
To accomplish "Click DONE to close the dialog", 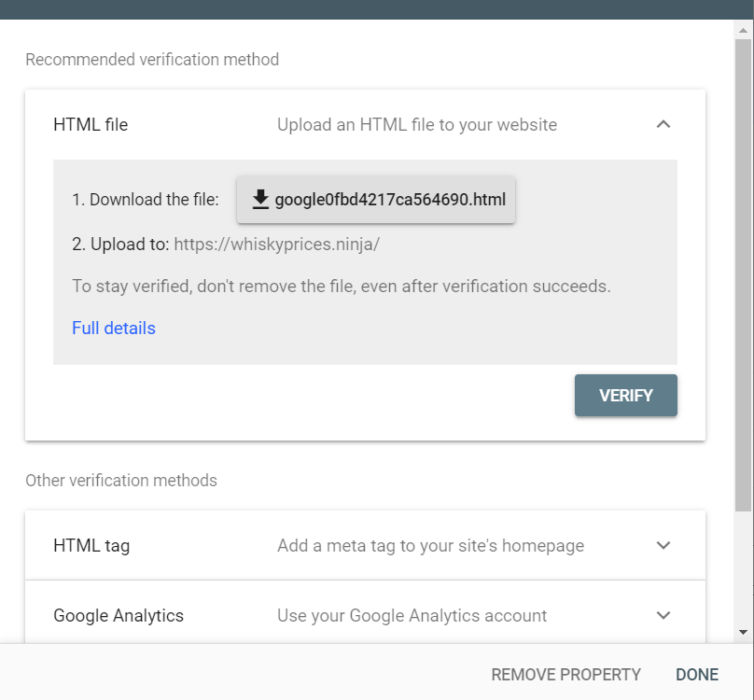I will [697, 674].
